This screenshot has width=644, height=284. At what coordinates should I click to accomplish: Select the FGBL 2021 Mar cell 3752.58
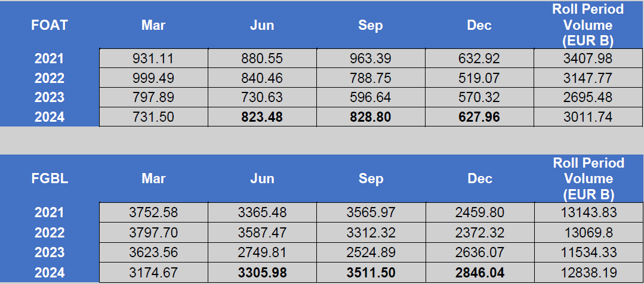tap(153, 212)
